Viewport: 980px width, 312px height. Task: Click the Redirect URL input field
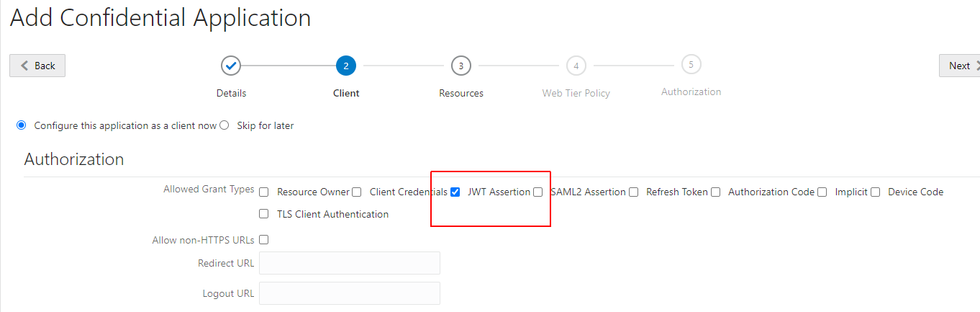350,263
